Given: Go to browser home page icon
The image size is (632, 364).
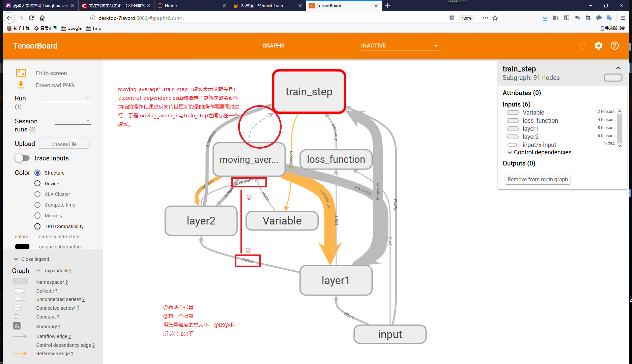Looking at the screenshot, I should click(x=42, y=18).
